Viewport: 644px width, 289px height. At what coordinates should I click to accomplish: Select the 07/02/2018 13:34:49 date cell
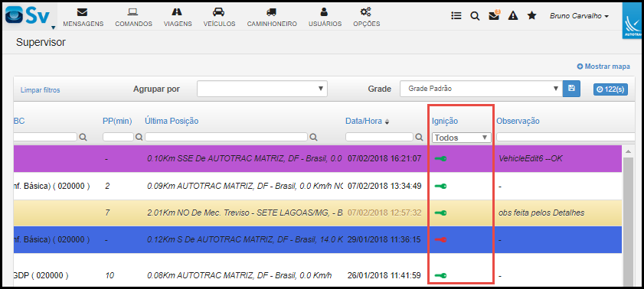point(384,186)
